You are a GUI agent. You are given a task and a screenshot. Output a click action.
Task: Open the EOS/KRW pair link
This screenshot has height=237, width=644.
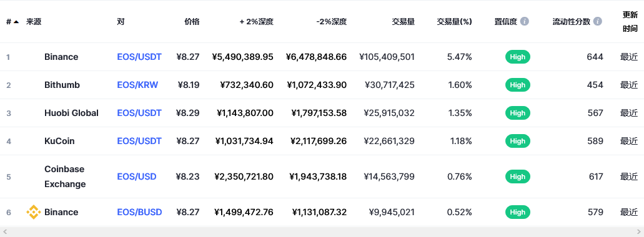[137, 85]
